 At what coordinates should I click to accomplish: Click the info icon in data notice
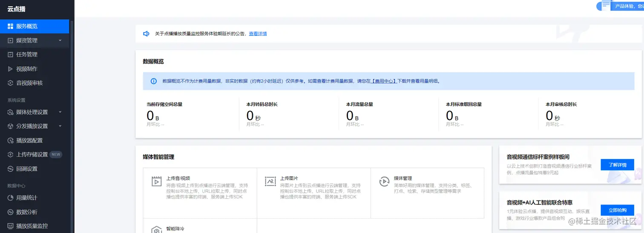click(154, 81)
